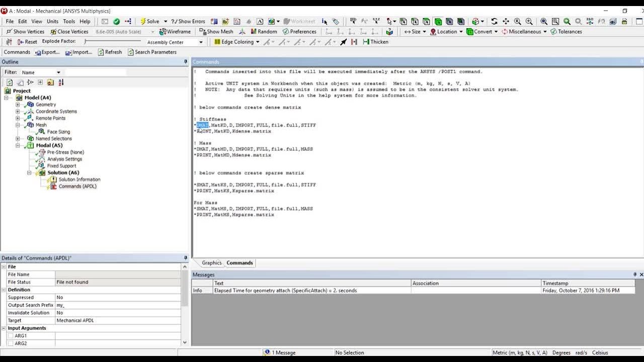Image resolution: width=644 pixels, height=362 pixels.
Task: Click the Output Search Prefix field value
Action: [118, 305]
